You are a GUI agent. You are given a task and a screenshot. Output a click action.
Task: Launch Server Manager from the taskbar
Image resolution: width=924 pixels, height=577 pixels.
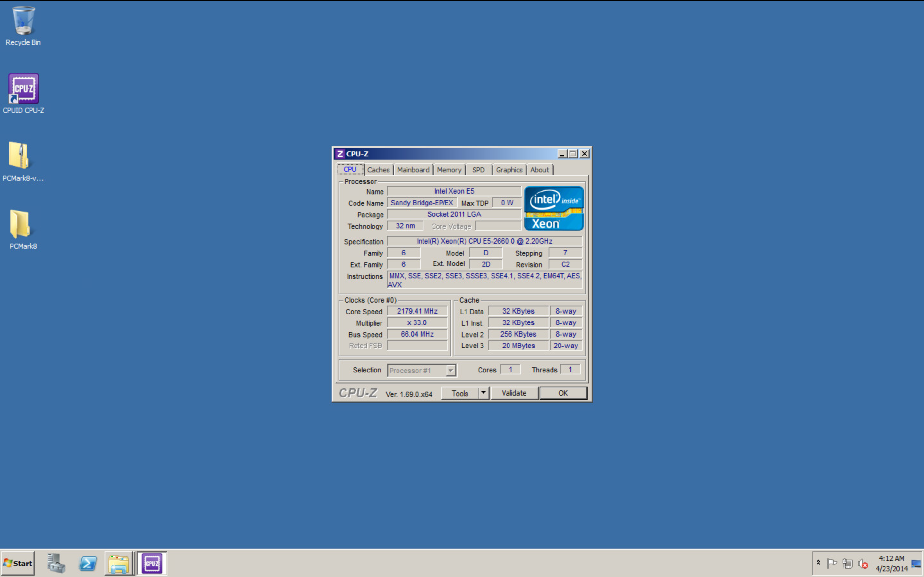56,563
